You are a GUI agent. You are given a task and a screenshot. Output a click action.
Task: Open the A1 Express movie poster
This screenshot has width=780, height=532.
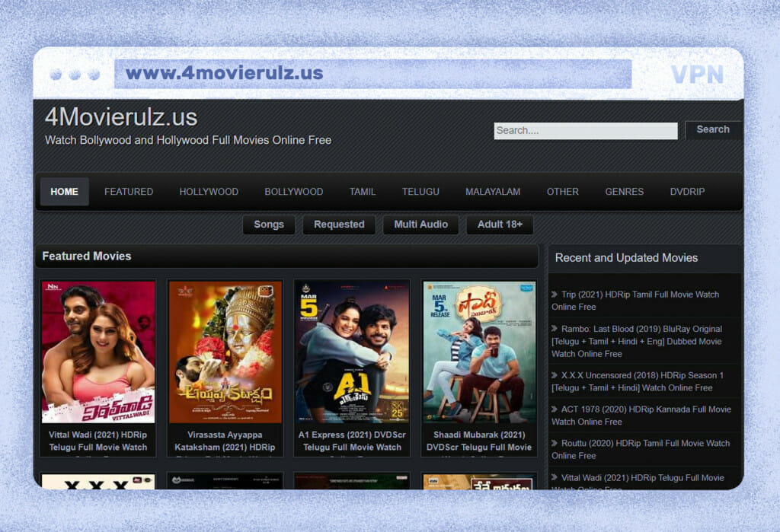tap(352, 352)
